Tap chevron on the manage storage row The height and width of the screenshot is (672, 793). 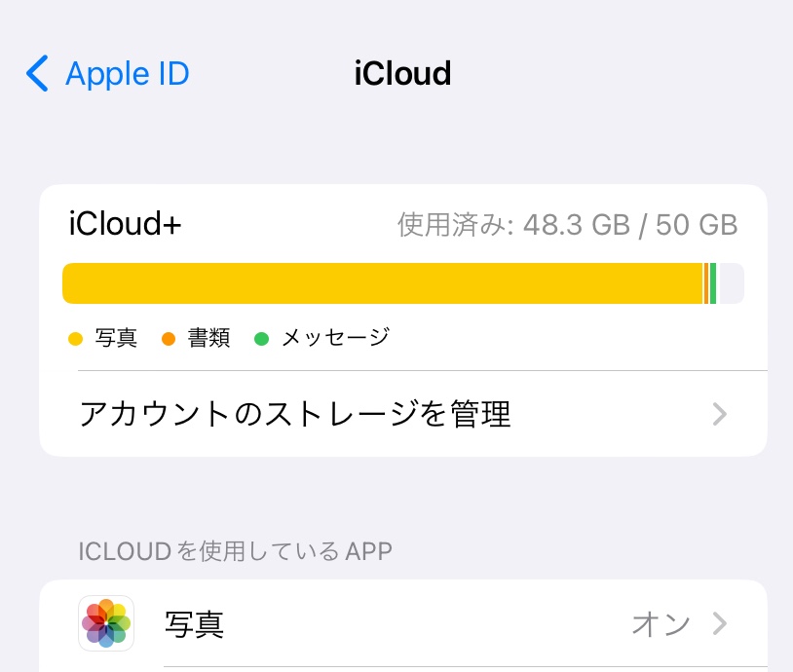click(x=720, y=414)
